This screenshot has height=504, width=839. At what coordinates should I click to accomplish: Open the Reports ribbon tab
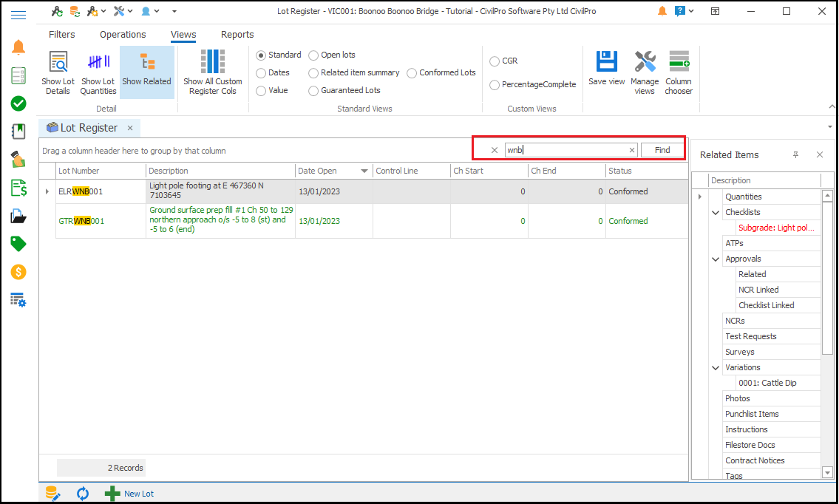click(237, 34)
